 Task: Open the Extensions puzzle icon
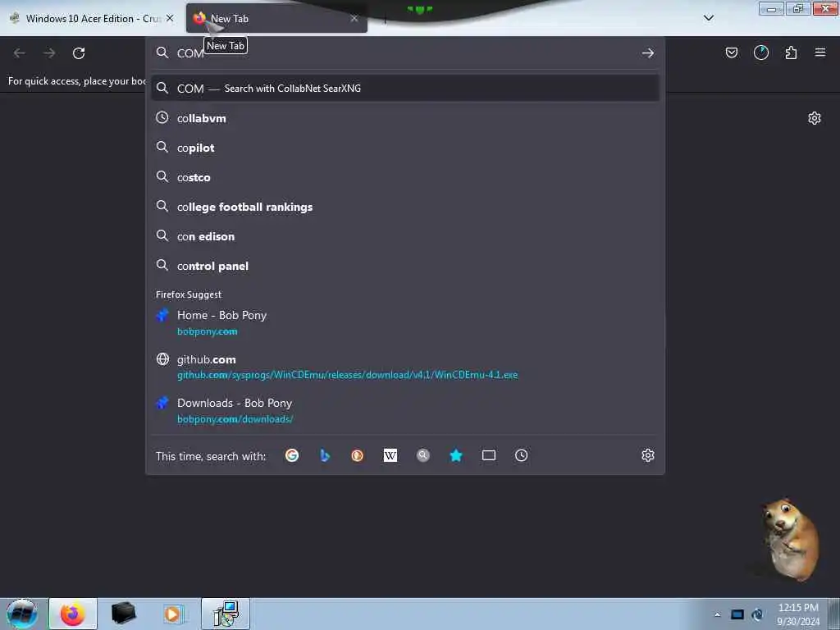[791, 52]
